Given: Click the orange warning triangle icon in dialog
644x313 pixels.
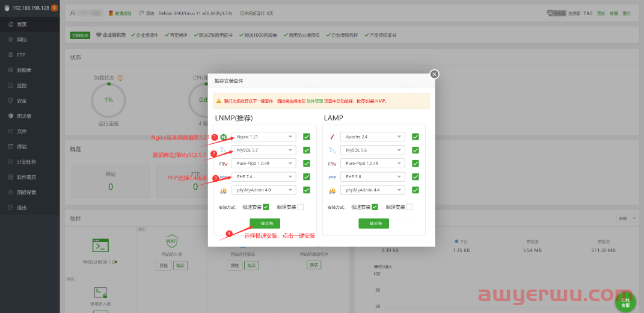Looking at the screenshot, I should click(219, 101).
